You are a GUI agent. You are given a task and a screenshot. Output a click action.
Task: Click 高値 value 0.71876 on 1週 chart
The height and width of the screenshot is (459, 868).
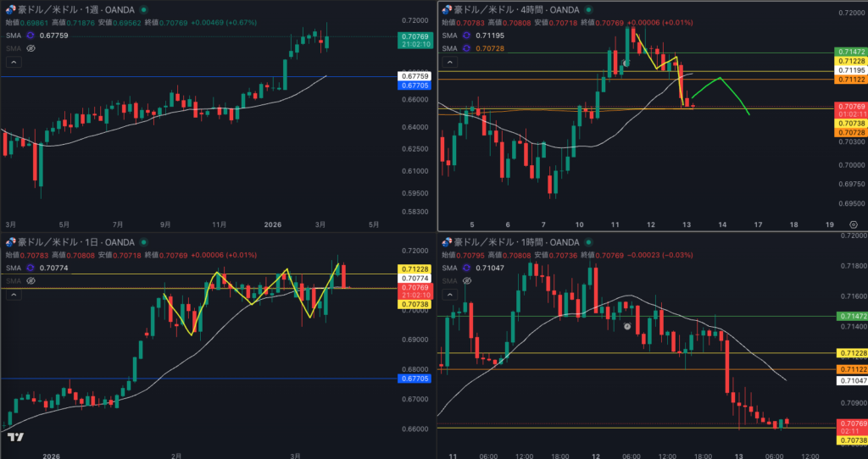(81, 23)
